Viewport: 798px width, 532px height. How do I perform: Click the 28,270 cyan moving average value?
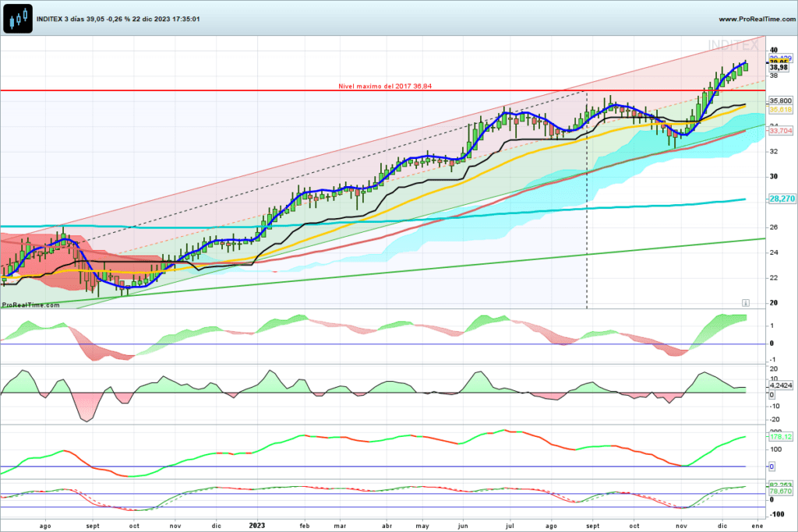[782, 199]
